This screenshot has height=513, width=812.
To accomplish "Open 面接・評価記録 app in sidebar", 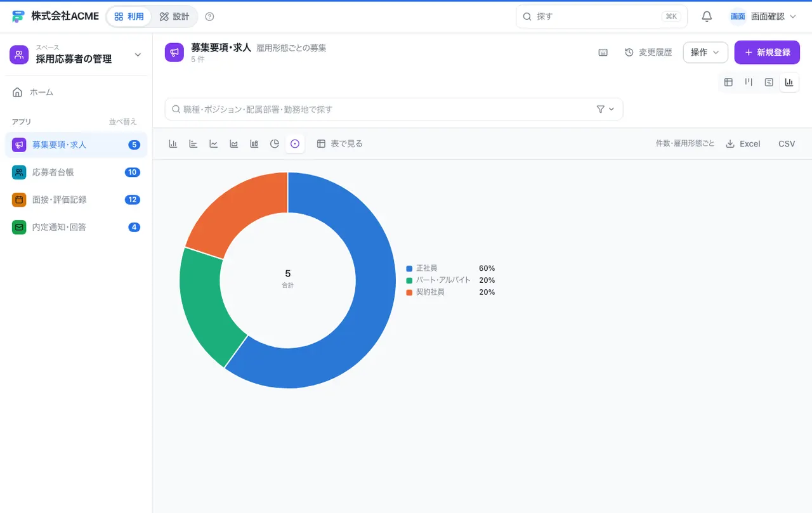I will [76, 199].
